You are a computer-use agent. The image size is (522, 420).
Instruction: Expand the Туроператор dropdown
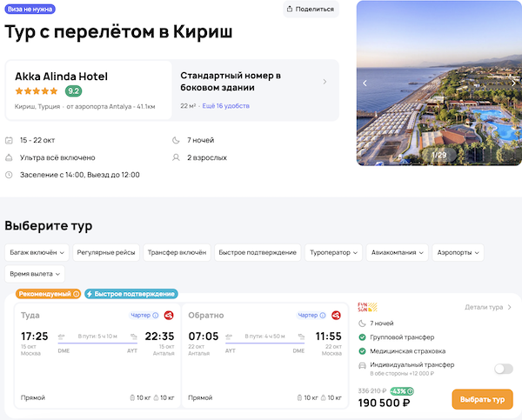(x=333, y=252)
